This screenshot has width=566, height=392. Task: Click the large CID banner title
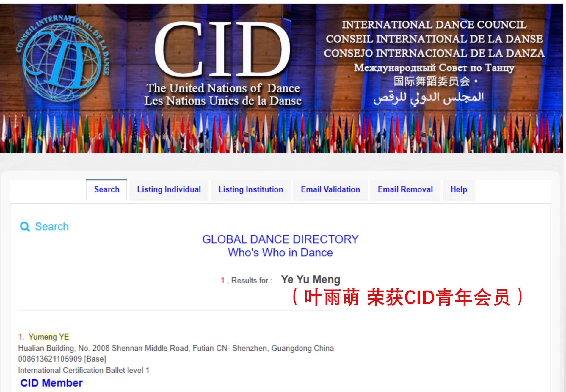pyautogui.click(x=222, y=49)
